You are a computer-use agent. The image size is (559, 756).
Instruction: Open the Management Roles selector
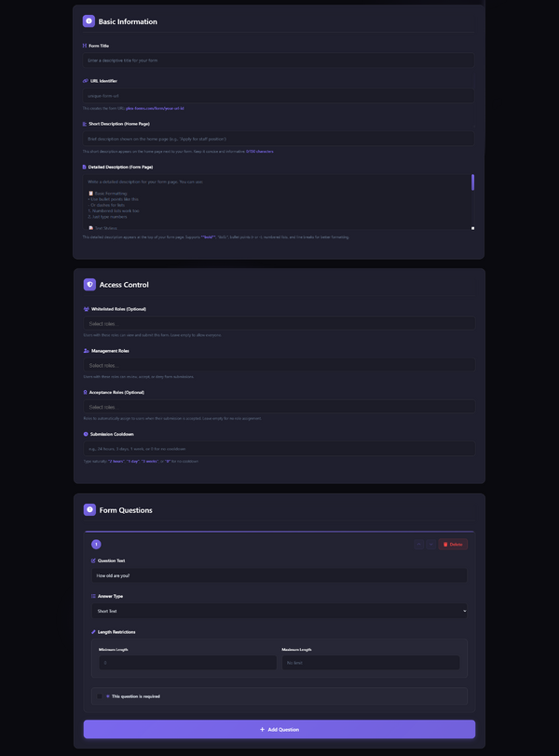tap(279, 365)
